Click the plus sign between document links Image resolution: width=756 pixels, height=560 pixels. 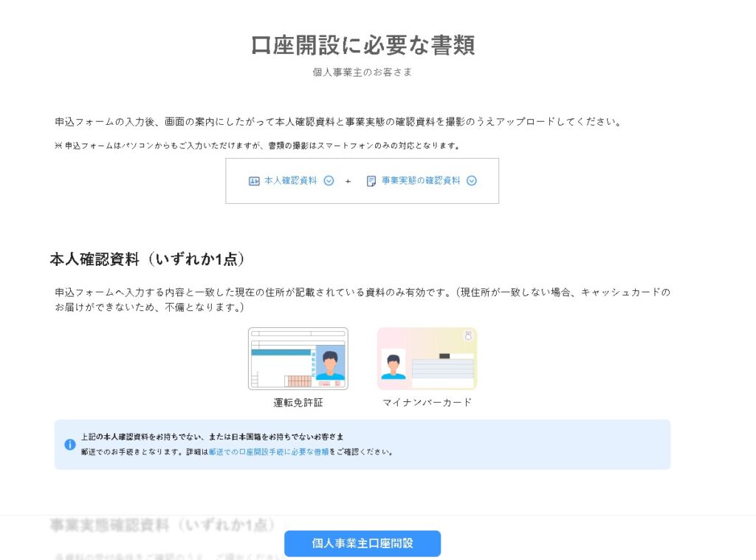(x=348, y=181)
